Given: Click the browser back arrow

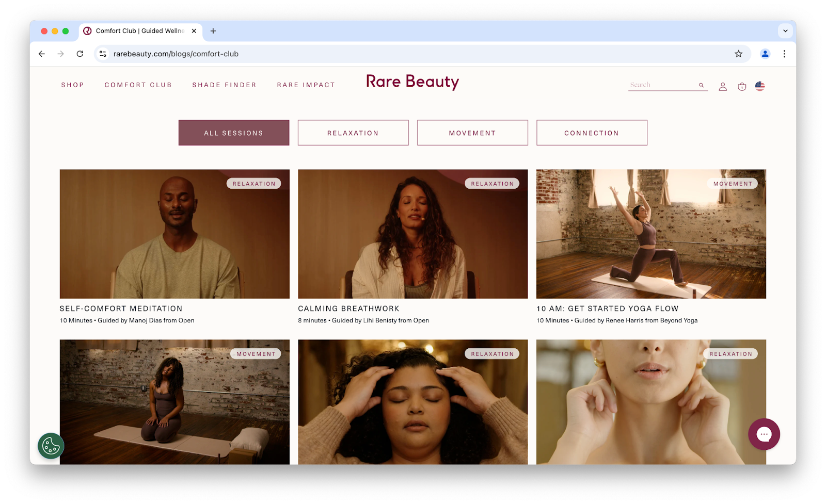Looking at the screenshot, I should tap(42, 54).
